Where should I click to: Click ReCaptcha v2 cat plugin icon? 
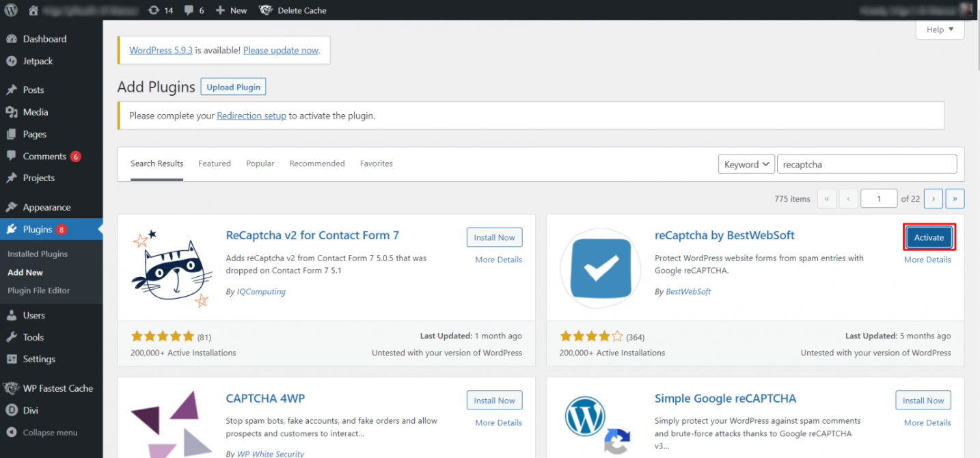[x=172, y=269]
